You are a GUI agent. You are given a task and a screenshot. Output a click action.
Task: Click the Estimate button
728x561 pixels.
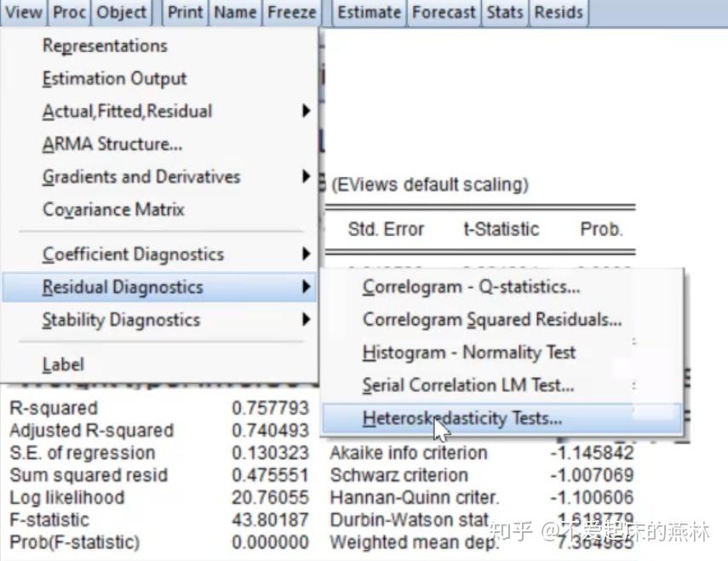[x=369, y=12]
